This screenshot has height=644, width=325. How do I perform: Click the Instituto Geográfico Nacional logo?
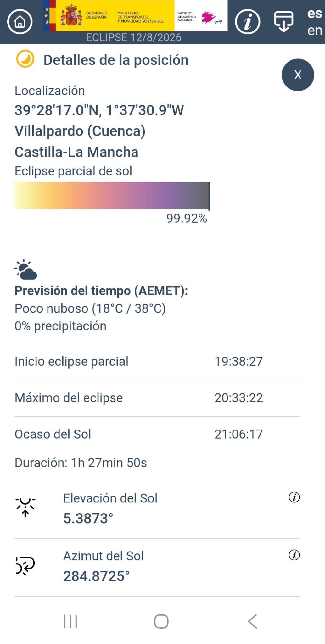click(x=201, y=16)
